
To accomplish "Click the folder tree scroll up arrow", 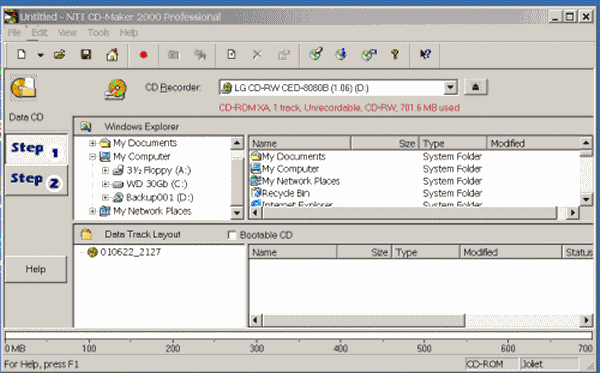I will tap(237, 143).
